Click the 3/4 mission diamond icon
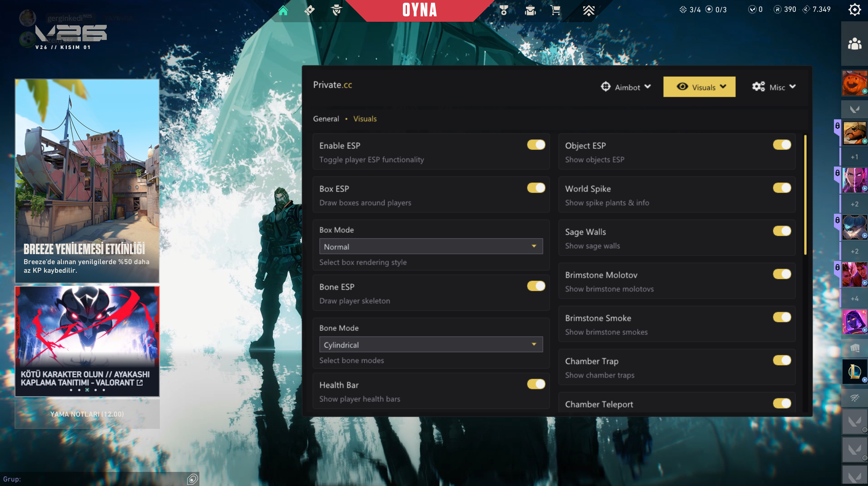This screenshot has height=486, width=868. point(683,10)
